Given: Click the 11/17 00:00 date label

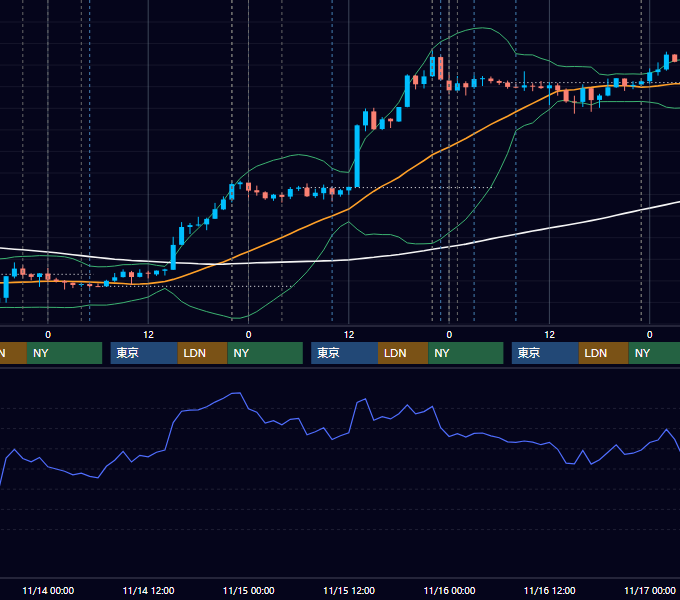Looking at the screenshot, I should (x=650, y=590).
